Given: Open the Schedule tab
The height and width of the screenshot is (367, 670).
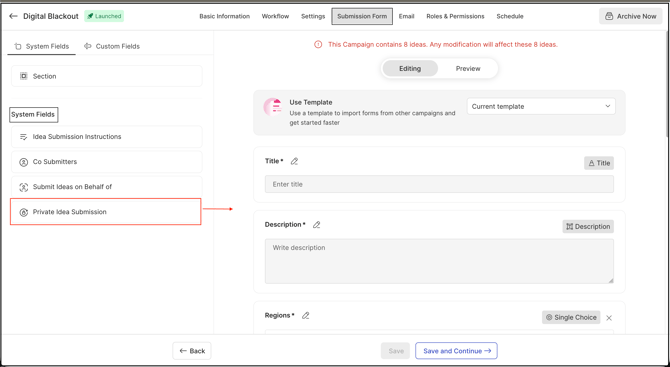Looking at the screenshot, I should 510,16.
